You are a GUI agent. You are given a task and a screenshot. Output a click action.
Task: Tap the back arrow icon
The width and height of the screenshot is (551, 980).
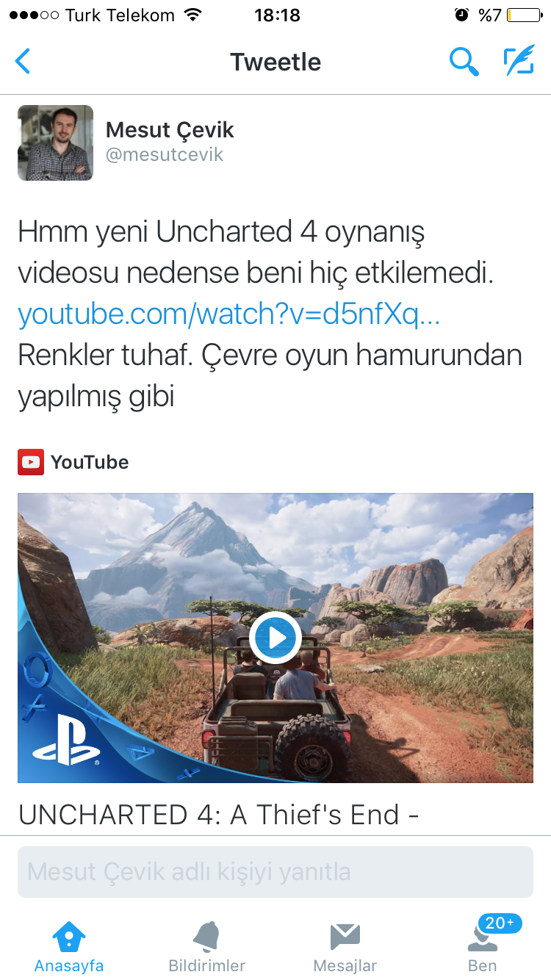coord(23,61)
